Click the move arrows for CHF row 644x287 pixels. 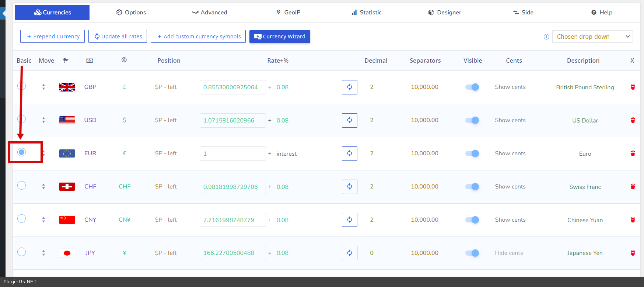(43, 187)
